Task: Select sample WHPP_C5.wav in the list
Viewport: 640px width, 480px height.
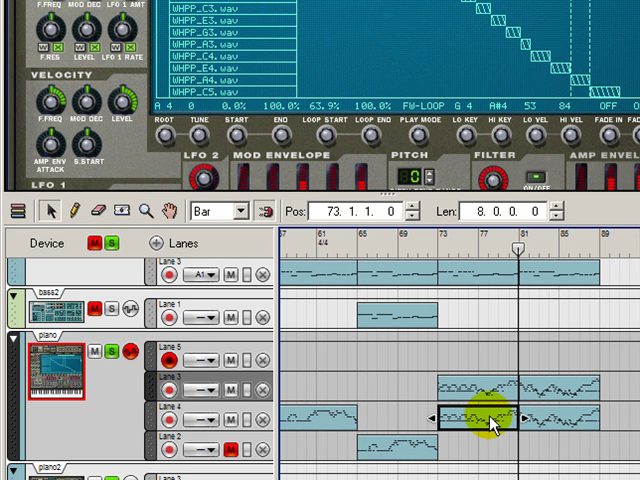Action: (233, 92)
